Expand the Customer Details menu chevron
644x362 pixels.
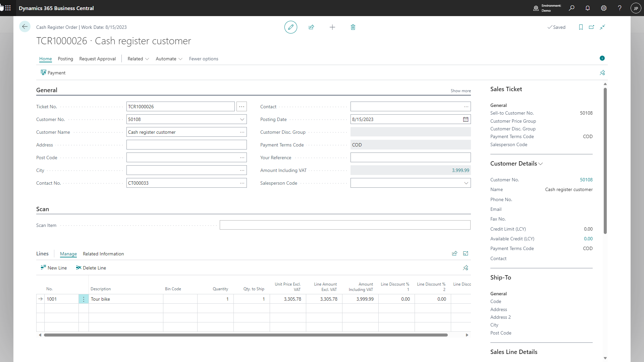[540, 164]
